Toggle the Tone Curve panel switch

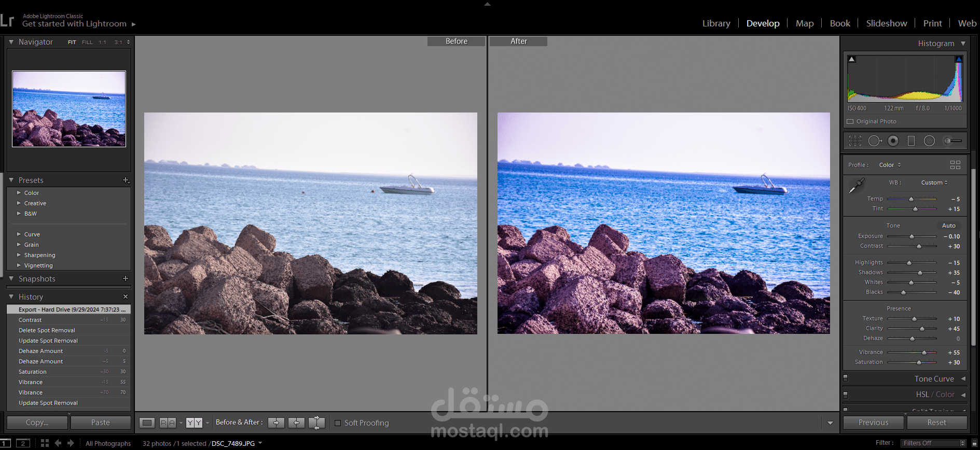click(x=846, y=378)
